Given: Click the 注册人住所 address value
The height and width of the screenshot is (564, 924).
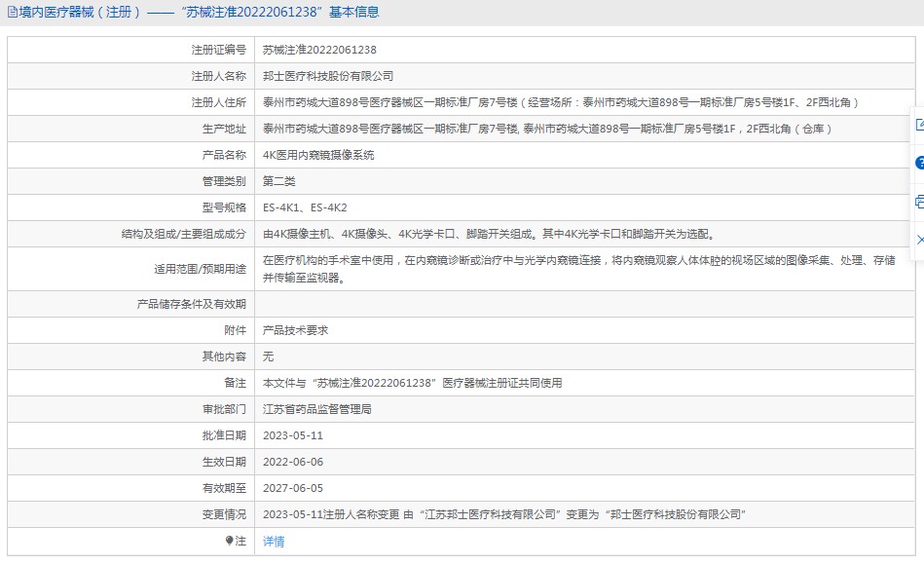Looking at the screenshot, I should pyautogui.click(x=561, y=102).
